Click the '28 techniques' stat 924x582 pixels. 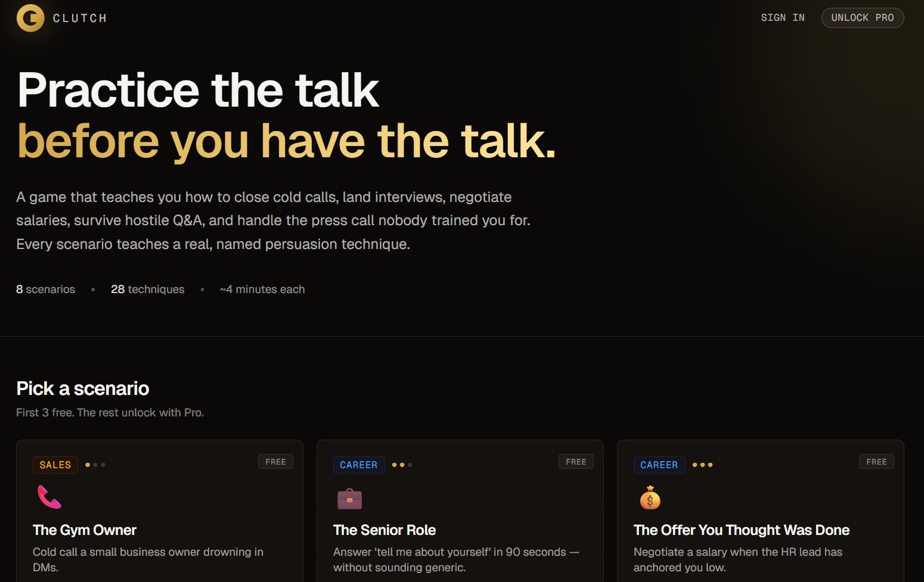pyautogui.click(x=148, y=290)
